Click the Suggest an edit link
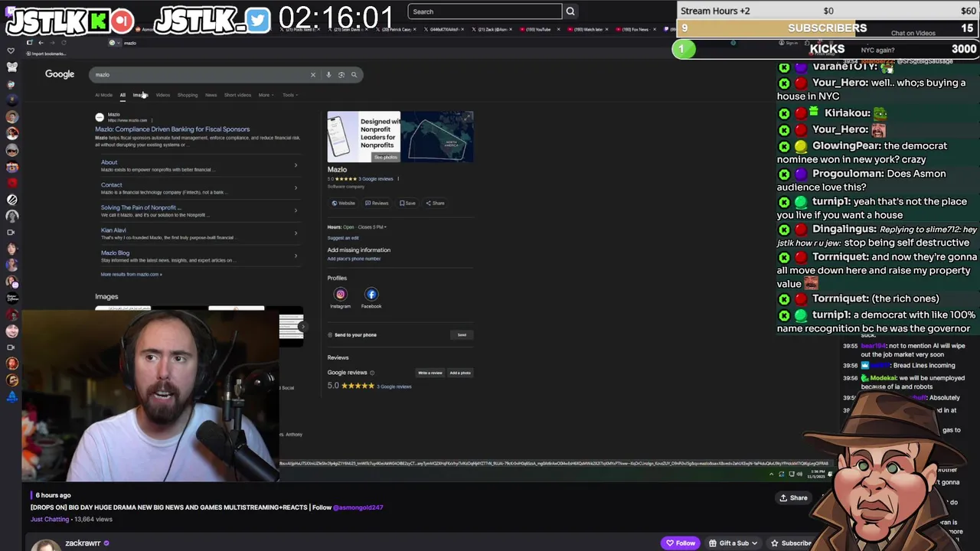 [343, 238]
